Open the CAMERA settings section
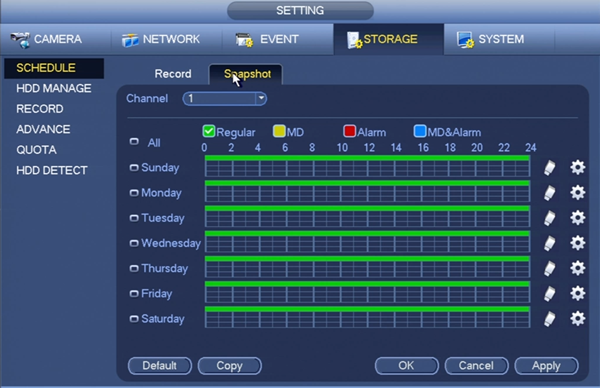The width and height of the screenshot is (600, 388). pyautogui.click(x=46, y=39)
